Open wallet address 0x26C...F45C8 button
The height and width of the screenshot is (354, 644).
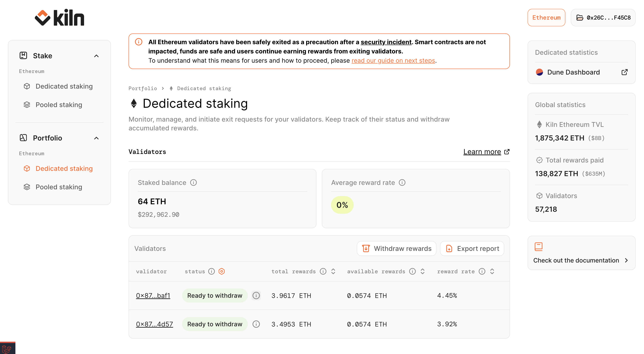[x=603, y=18]
